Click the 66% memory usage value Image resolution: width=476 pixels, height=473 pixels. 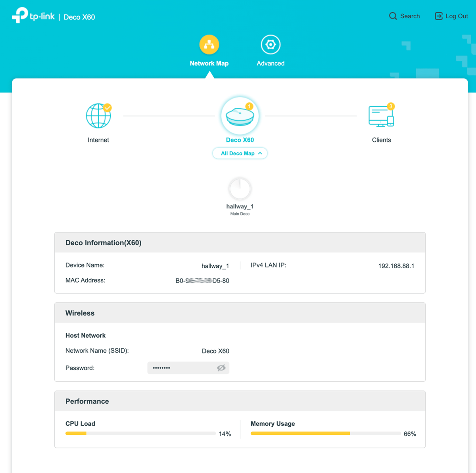pos(410,434)
